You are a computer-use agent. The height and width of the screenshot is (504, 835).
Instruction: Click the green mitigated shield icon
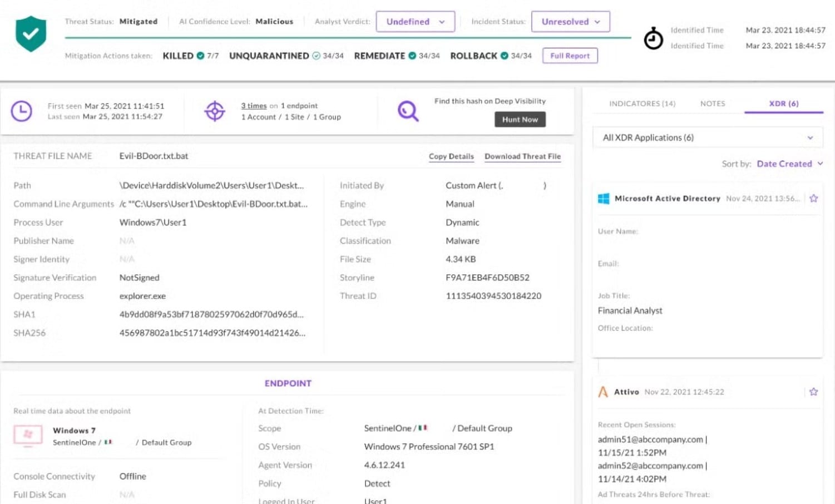(x=31, y=32)
